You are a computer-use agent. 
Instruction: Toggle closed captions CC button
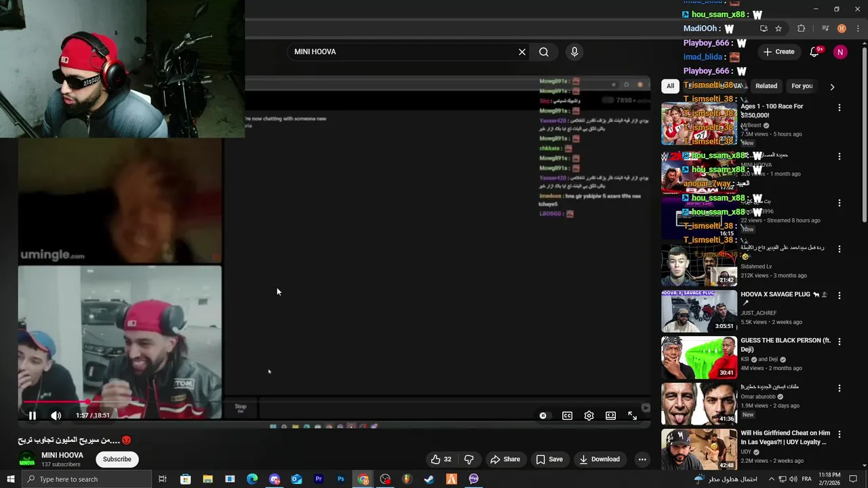click(x=567, y=415)
